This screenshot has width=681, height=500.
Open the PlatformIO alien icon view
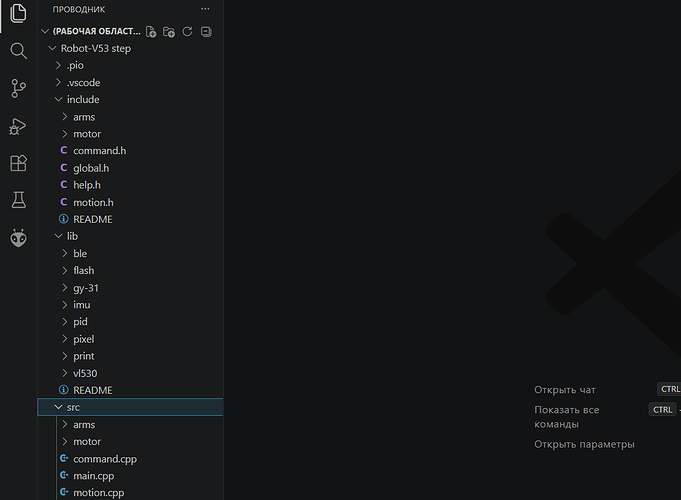[18, 238]
